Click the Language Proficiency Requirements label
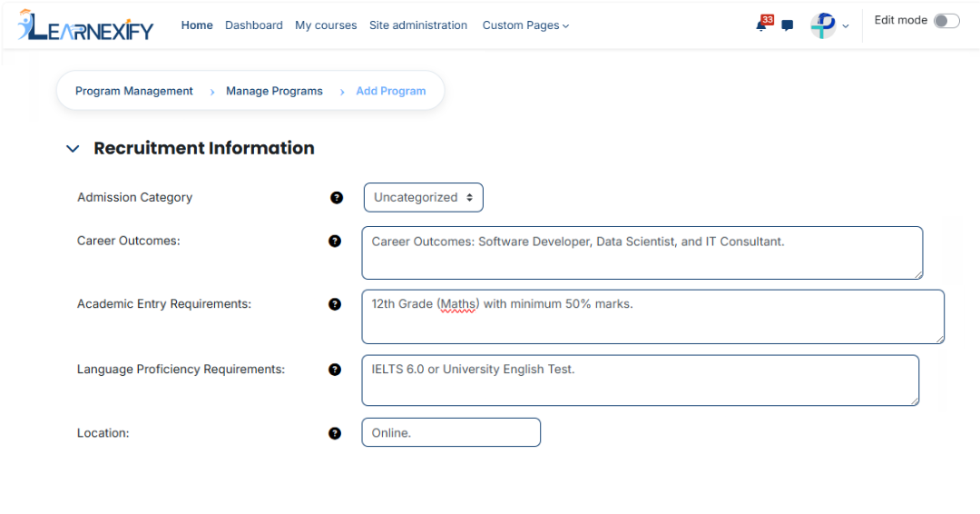Viewport: 980px width, 514px height. (181, 370)
